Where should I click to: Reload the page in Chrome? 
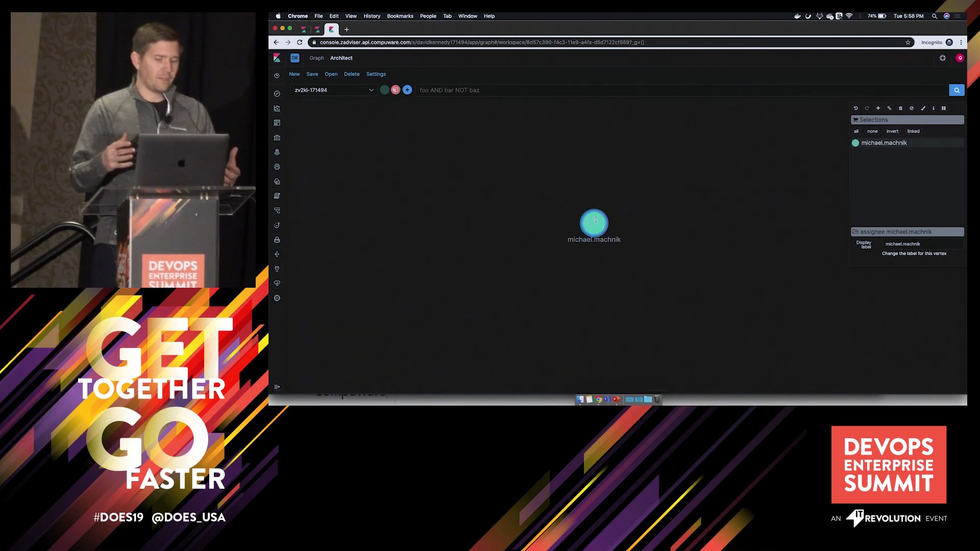point(300,42)
